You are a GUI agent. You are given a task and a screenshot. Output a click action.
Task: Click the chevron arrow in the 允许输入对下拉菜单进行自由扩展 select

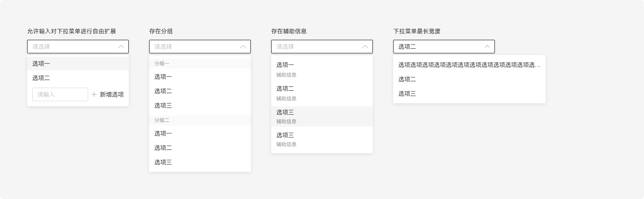point(121,47)
